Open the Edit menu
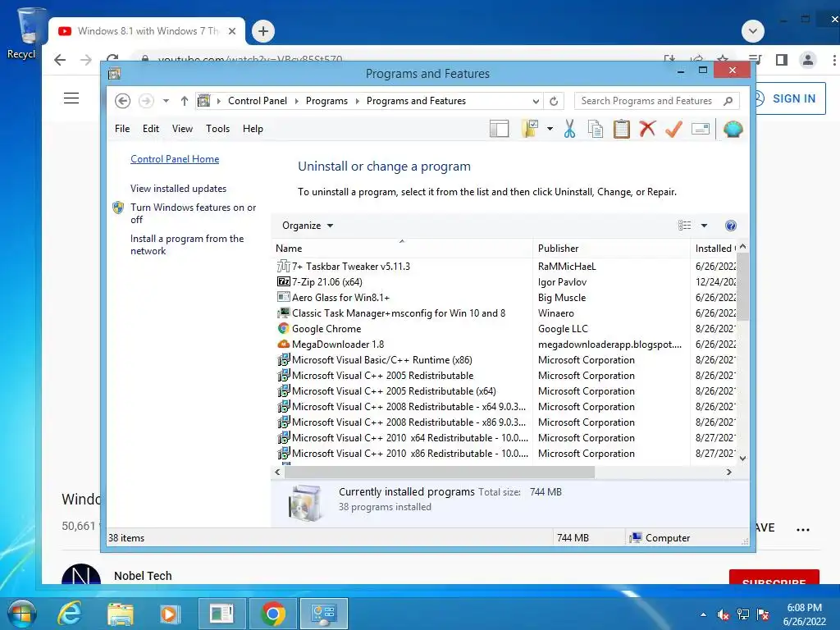 click(x=151, y=129)
